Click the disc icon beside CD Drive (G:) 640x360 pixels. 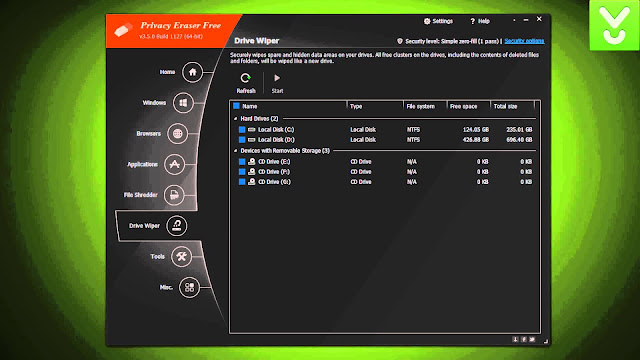click(x=252, y=182)
